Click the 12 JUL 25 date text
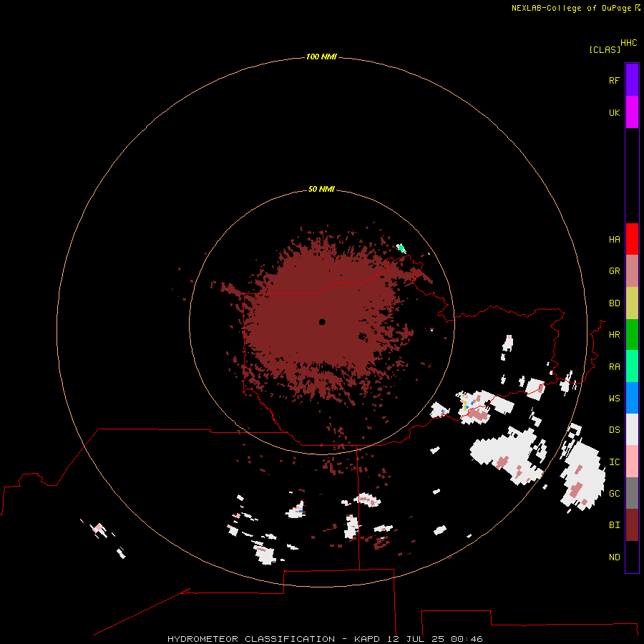Viewport: 644px width, 644px height. [415, 639]
